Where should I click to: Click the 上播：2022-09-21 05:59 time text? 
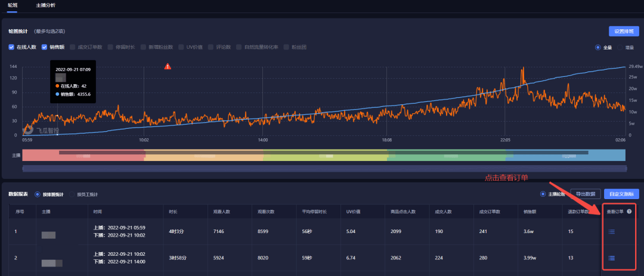pyautogui.click(x=119, y=228)
